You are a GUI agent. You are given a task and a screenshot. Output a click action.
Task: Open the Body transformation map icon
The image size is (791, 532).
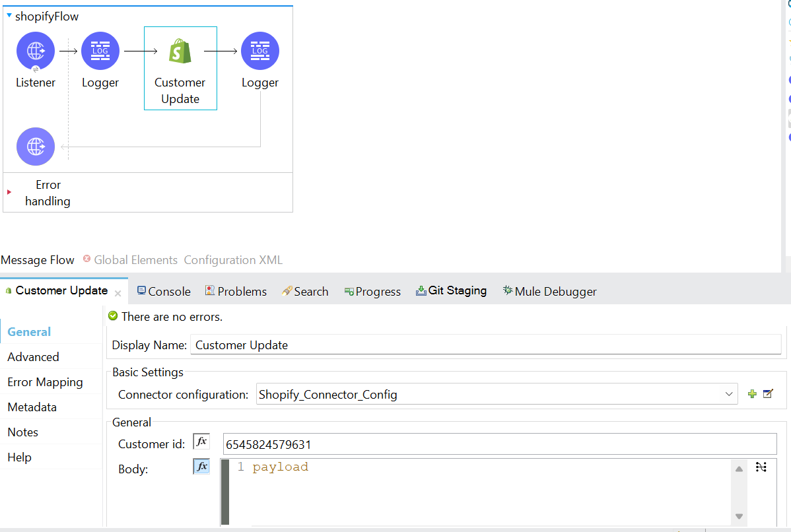pos(761,467)
